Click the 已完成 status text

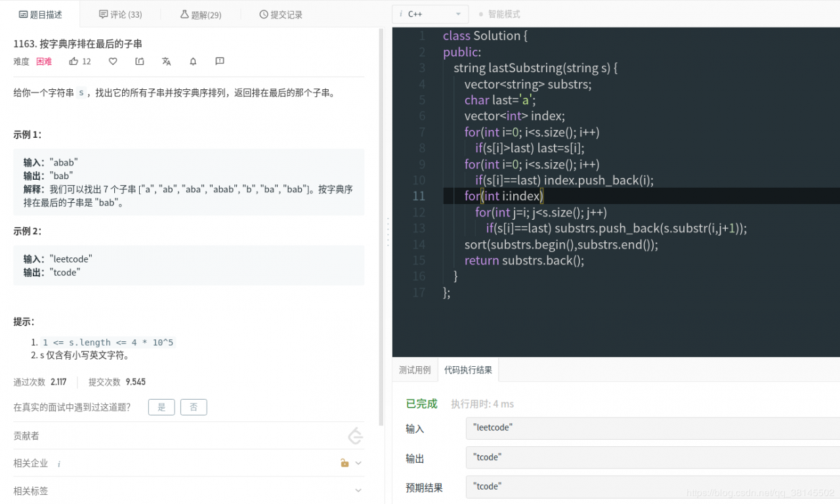coord(421,404)
